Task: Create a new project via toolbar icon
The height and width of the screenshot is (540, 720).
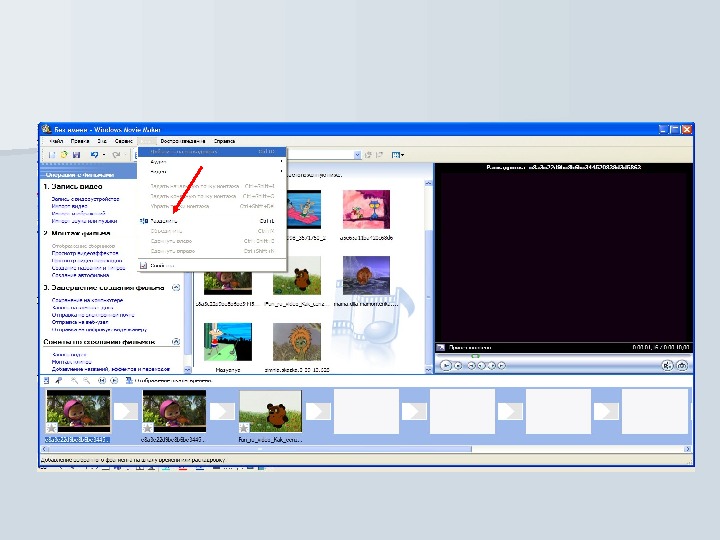Action: [52, 155]
